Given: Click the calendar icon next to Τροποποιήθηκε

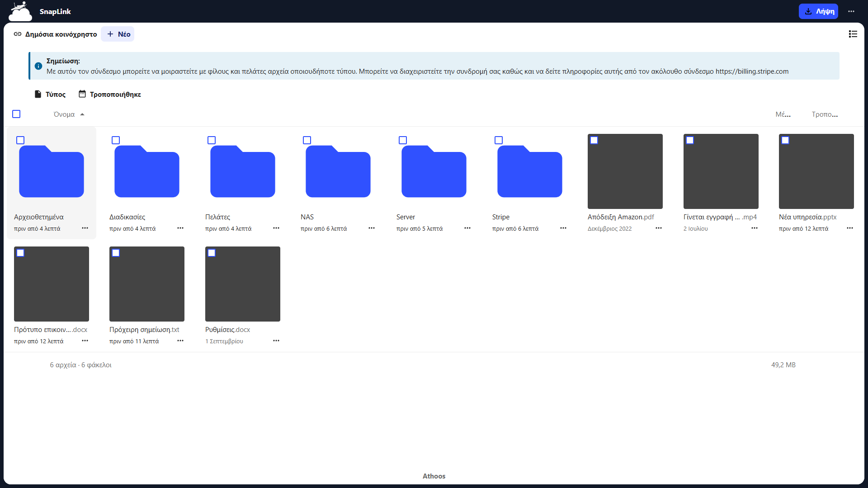Looking at the screenshot, I should click(x=82, y=94).
